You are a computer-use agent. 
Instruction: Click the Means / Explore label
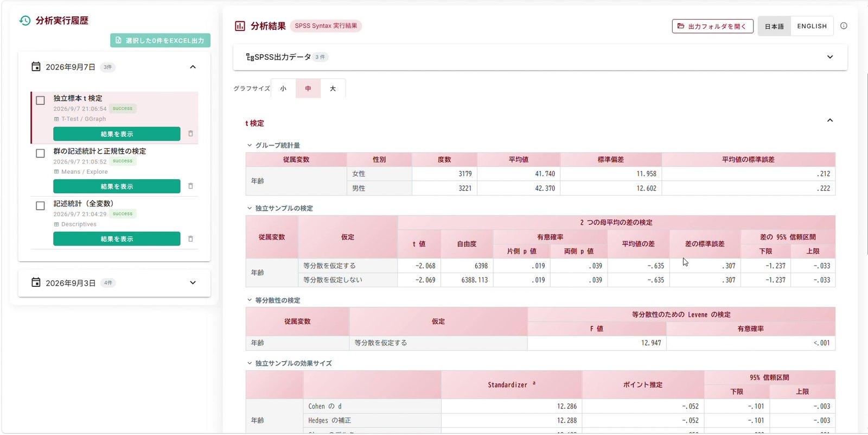[x=85, y=172]
